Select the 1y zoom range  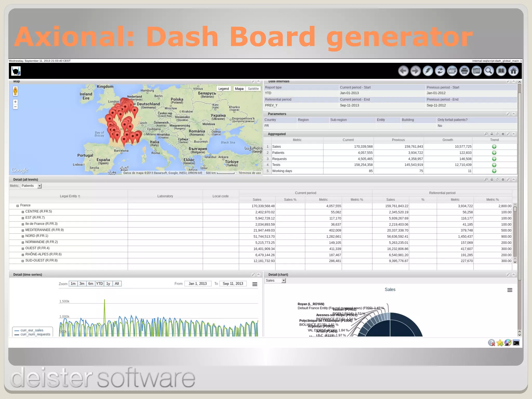pos(108,284)
